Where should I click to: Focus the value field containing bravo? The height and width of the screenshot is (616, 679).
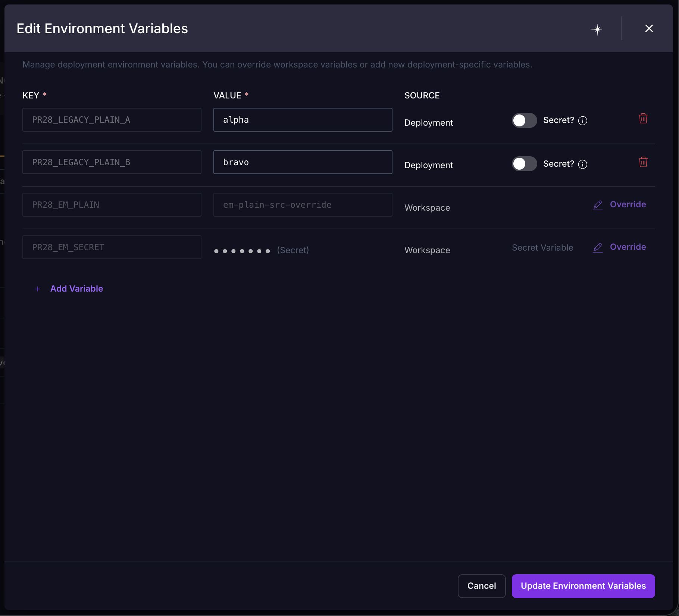tap(303, 162)
